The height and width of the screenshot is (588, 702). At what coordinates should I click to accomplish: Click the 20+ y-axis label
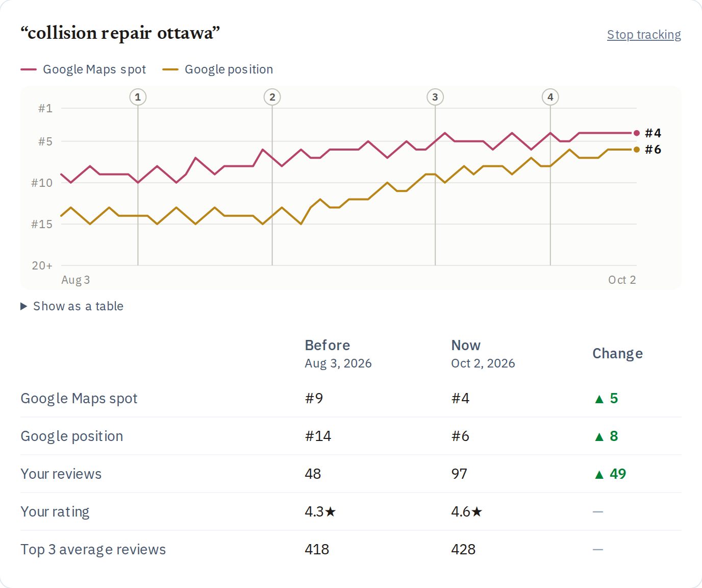pyautogui.click(x=42, y=265)
